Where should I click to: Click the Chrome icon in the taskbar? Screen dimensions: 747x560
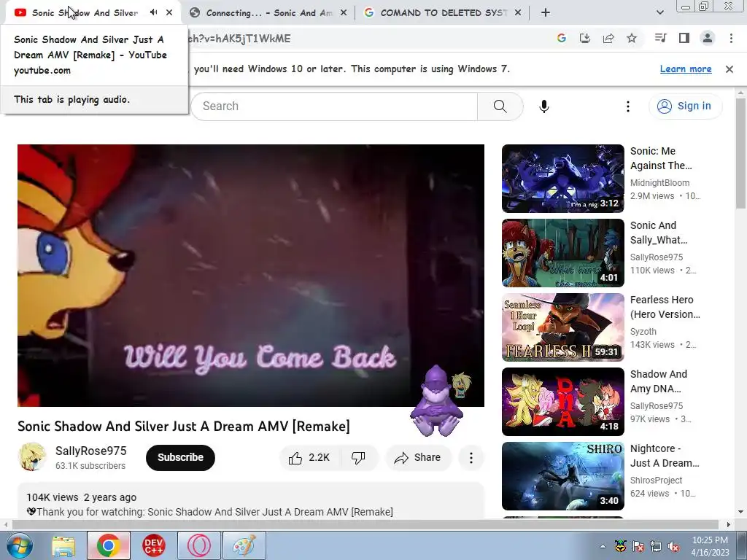pos(109,545)
